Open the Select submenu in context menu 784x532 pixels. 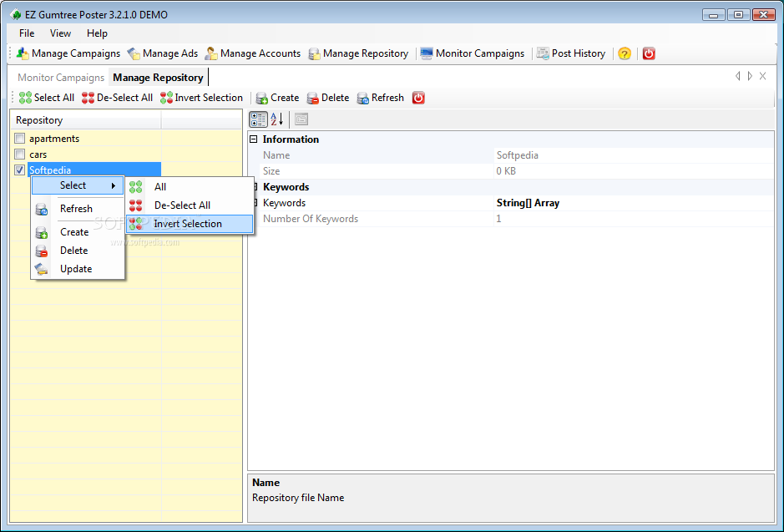click(78, 185)
